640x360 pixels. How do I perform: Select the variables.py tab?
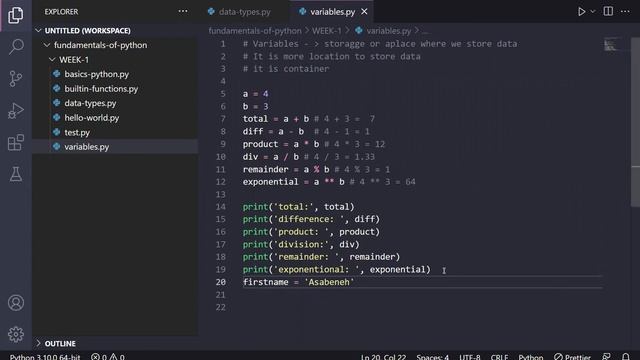332,12
